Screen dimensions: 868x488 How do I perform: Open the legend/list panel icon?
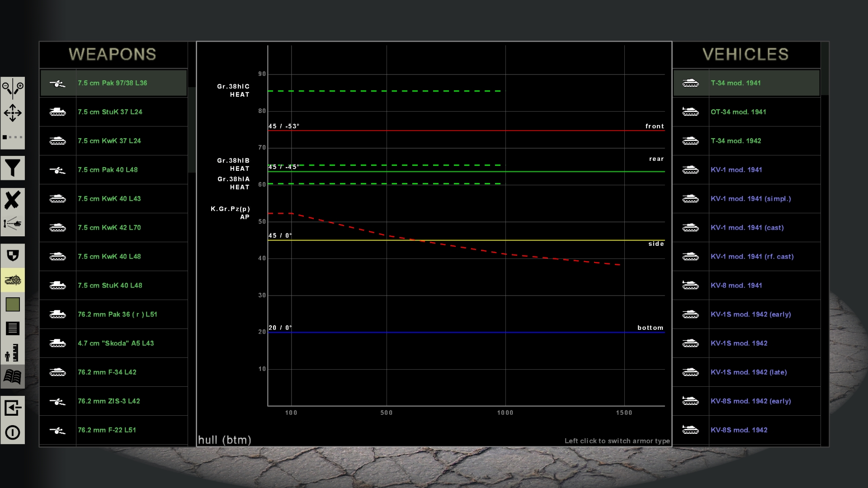click(13, 328)
